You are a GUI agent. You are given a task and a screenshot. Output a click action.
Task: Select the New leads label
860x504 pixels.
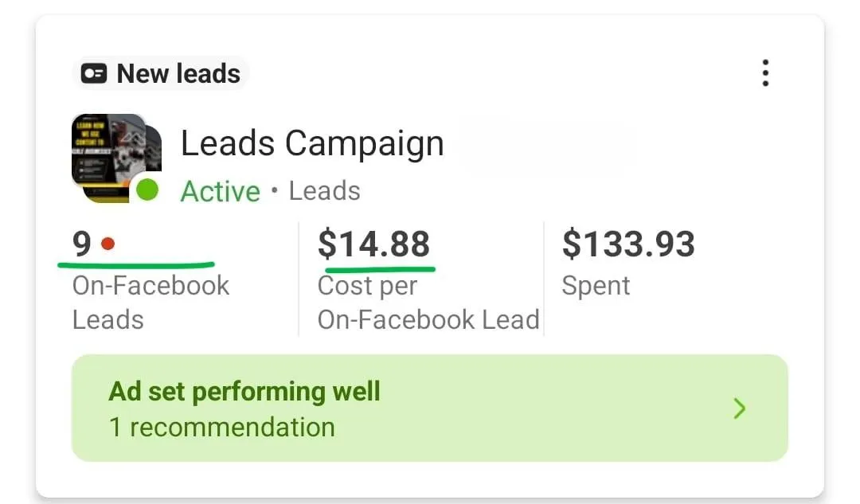178,74
